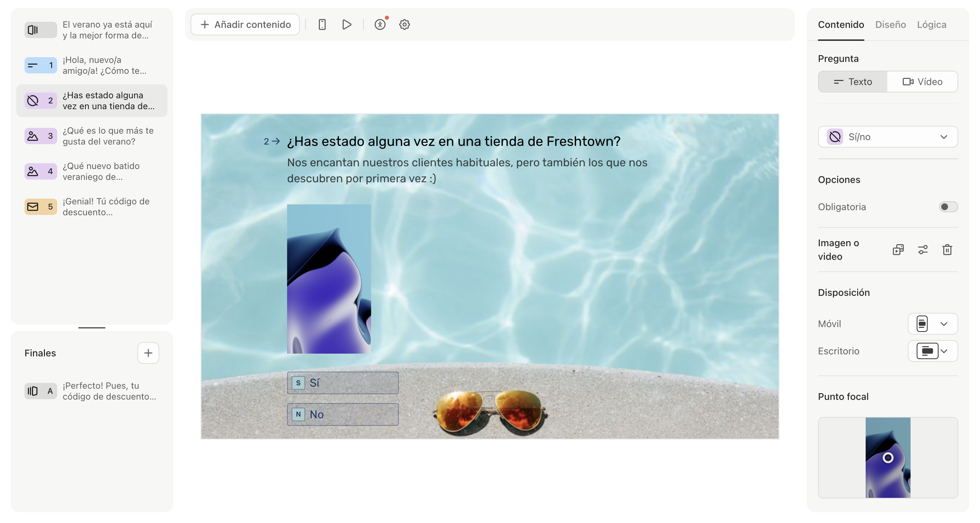
Task: Switch to Lógica tab
Action: [932, 25]
